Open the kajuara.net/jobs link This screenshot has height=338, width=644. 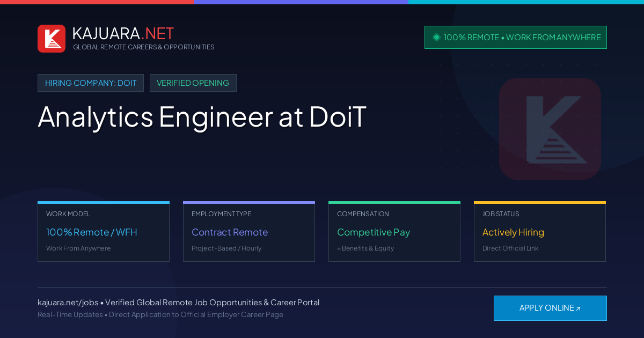pyautogui.click(x=68, y=303)
